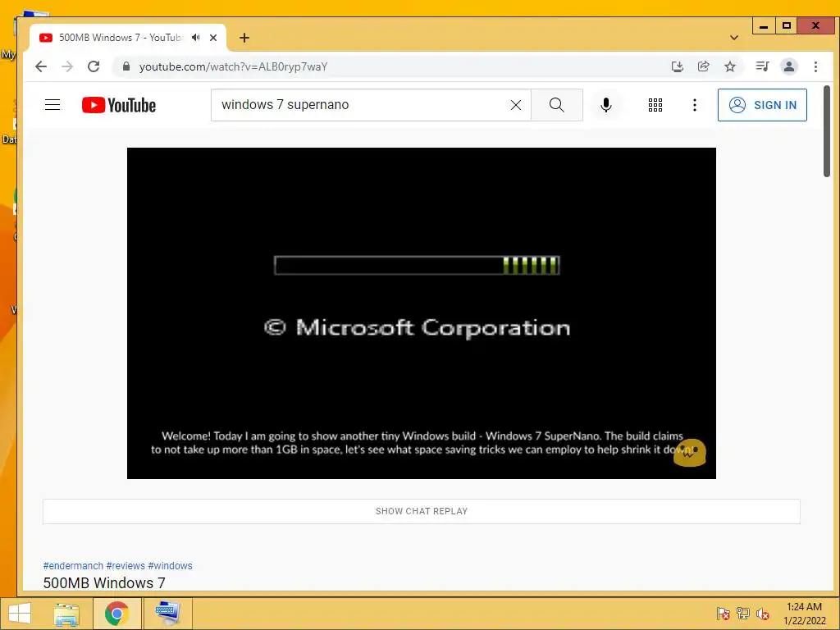Install the YouTube app from the address bar
Viewport: 840px width, 630px height.
coord(677,66)
